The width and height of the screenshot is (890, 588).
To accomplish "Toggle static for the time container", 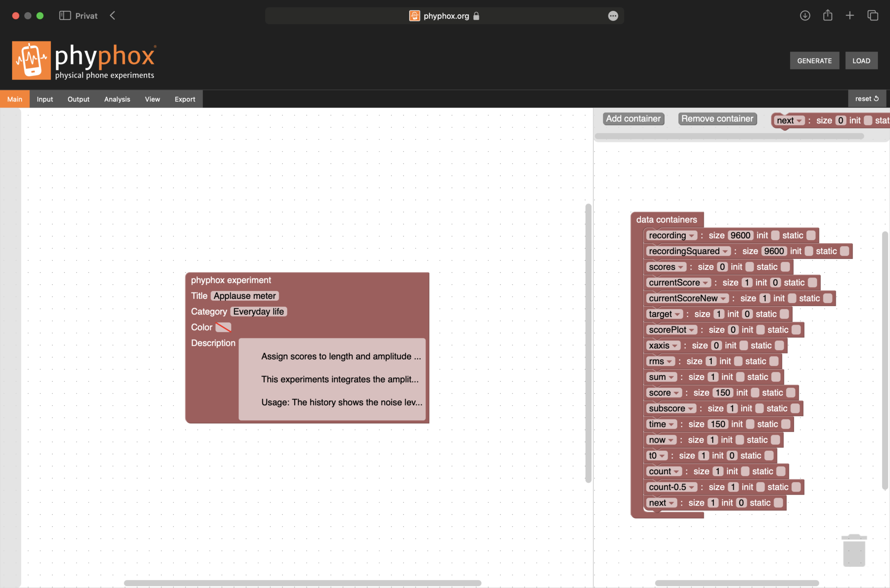I will click(785, 424).
